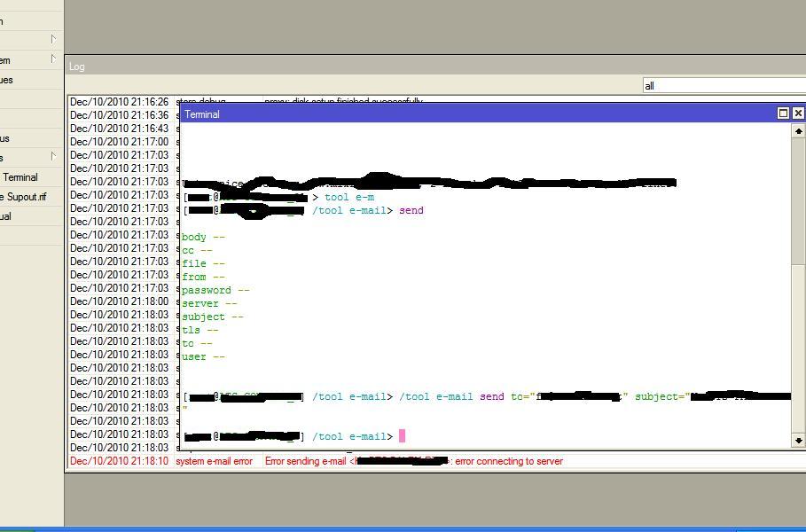This screenshot has width=806, height=532.
Task: Click the 'file --' parameter in Terminal
Action: pos(203,263)
